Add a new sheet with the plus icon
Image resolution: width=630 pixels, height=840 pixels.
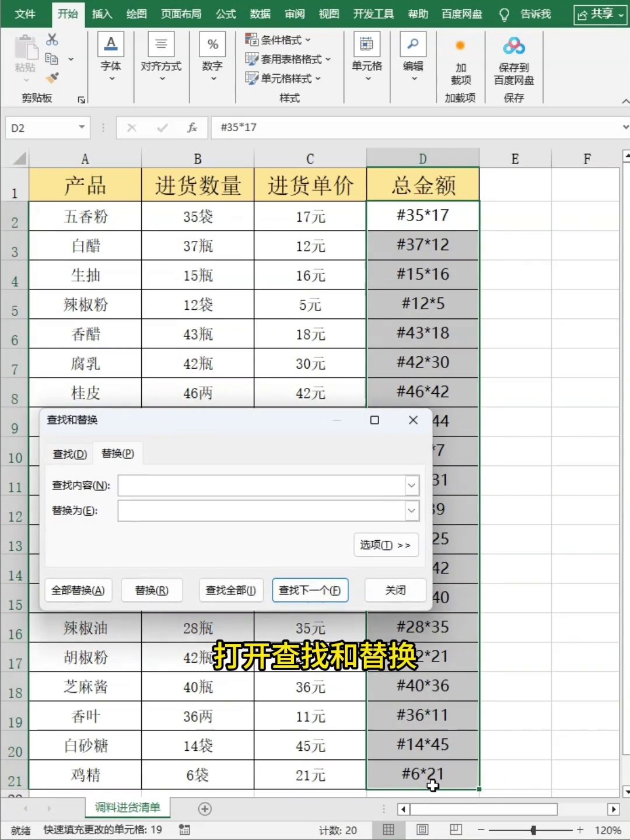(x=205, y=808)
